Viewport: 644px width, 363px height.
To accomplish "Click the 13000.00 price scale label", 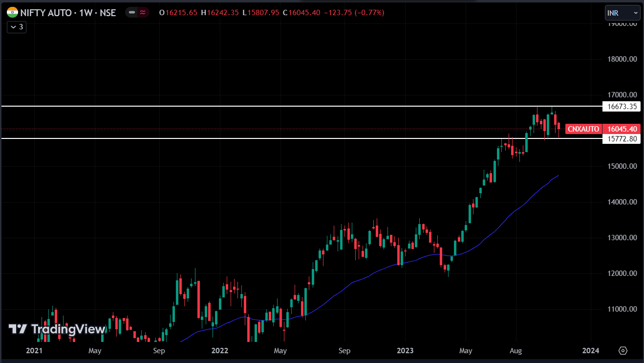I will [622, 238].
